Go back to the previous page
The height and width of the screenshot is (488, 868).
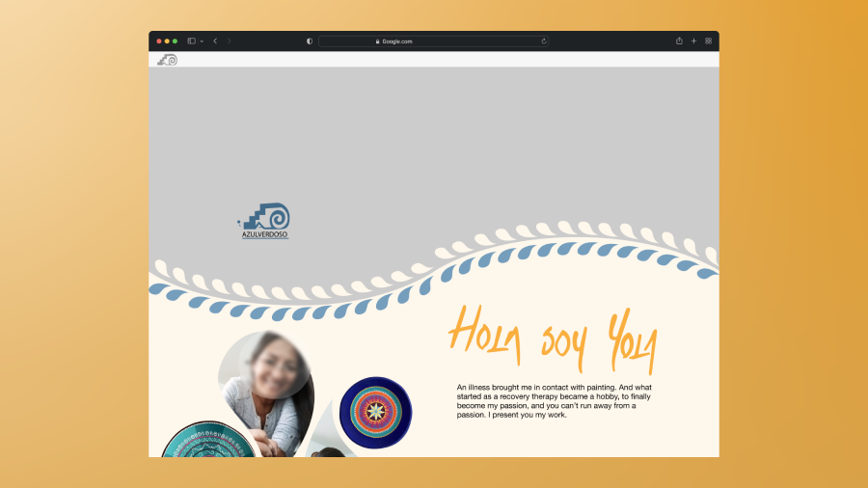(215, 41)
